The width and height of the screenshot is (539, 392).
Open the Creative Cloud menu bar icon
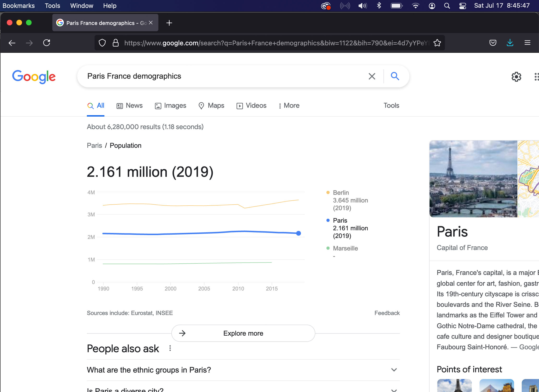click(x=326, y=6)
